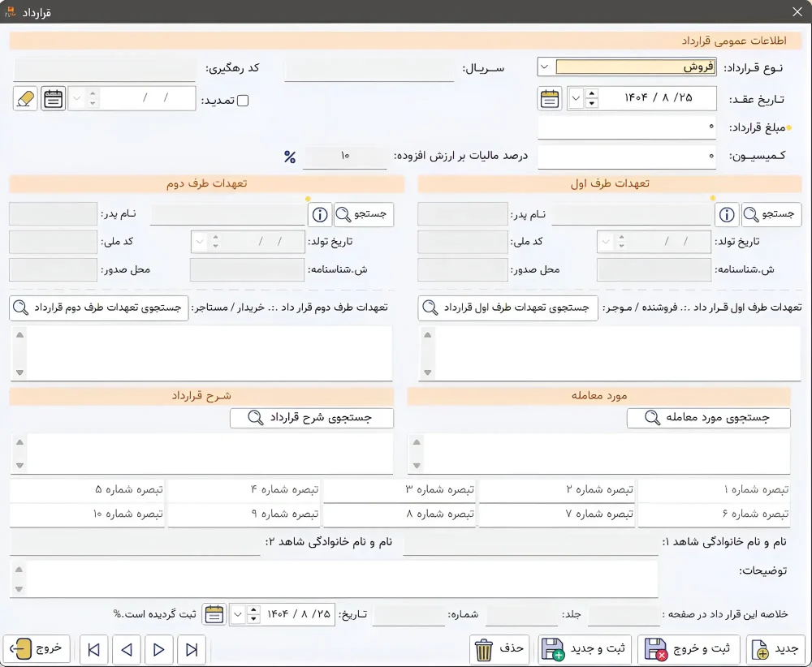Screen dimensions: 812x667
Task: Open second party تاریخ تولد dropdown
Action: click(x=200, y=242)
